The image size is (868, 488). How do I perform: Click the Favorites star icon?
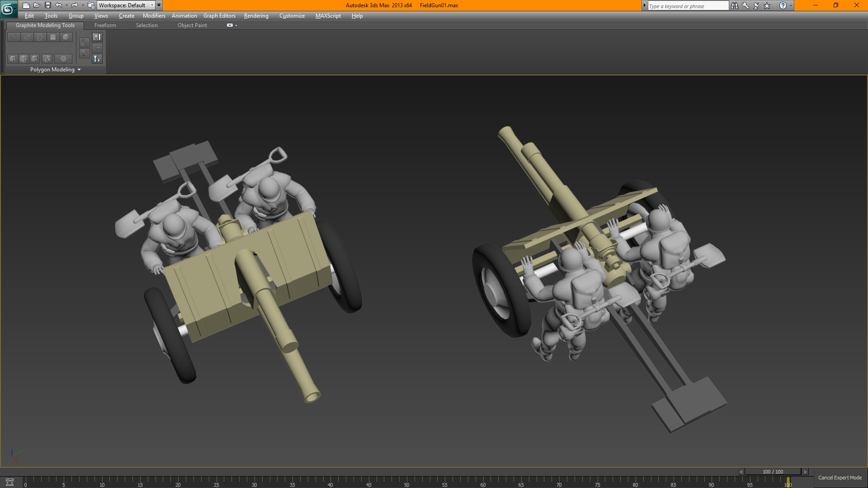(767, 5)
